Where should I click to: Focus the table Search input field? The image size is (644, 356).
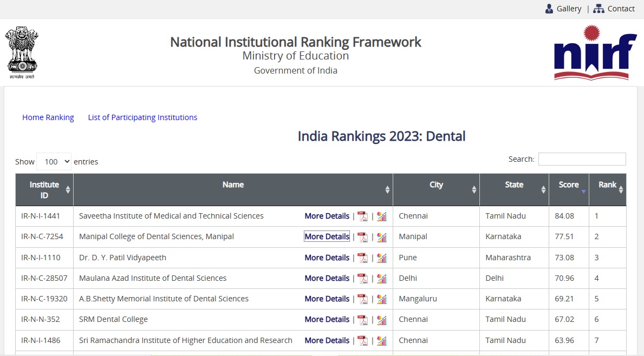click(x=582, y=159)
